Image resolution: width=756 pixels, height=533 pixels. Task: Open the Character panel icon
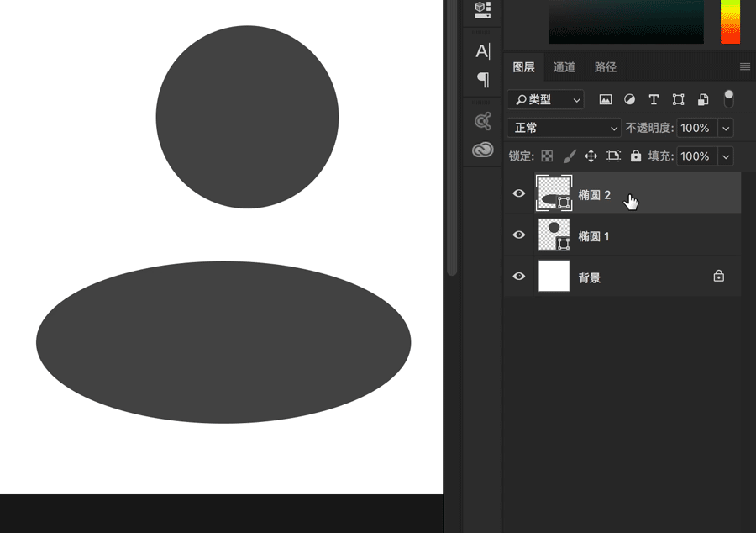pos(482,51)
